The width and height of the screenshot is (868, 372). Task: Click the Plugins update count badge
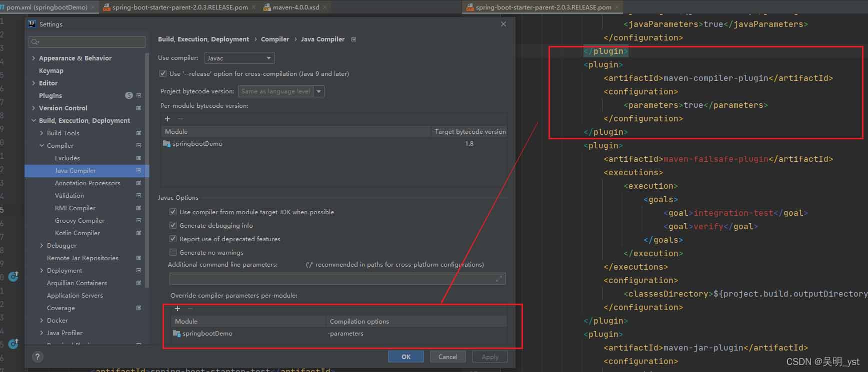pyautogui.click(x=129, y=95)
